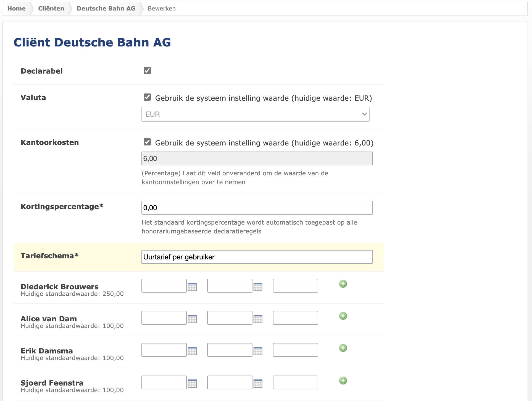Click the Bewerken breadcrumb item
The image size is (532, 401).
[162, 9]
